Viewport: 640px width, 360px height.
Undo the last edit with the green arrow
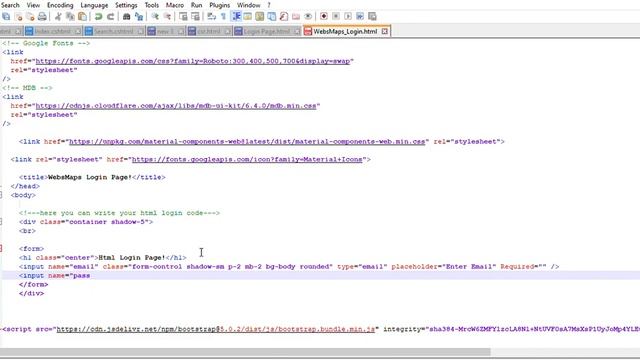[98, 16]
